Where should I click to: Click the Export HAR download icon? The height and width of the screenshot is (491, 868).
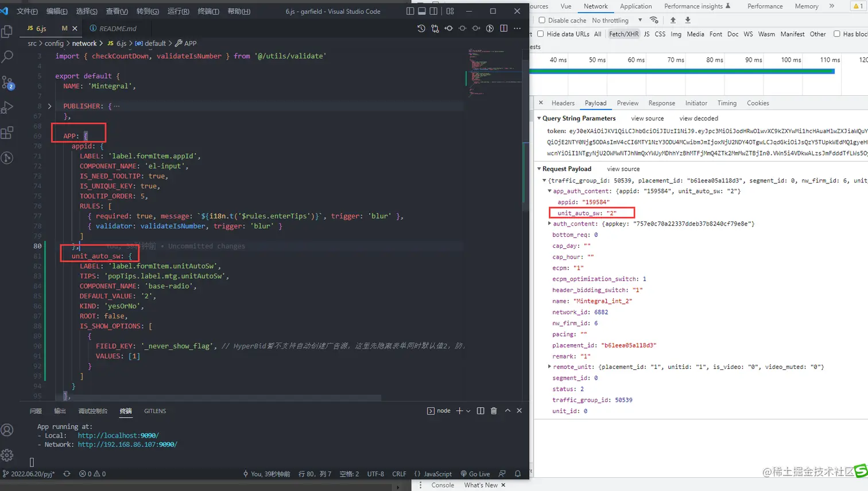tap(688, 20)
